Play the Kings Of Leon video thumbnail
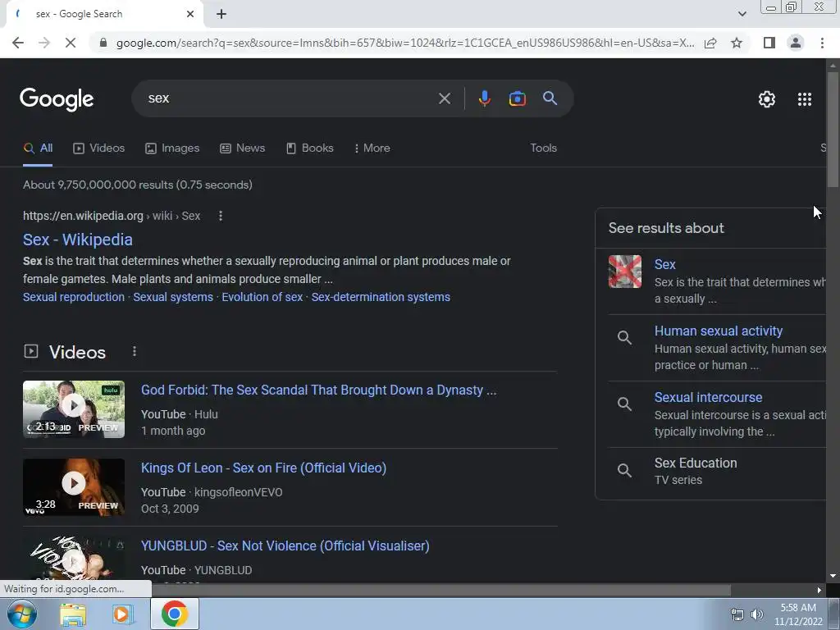Viewport: 840px width, 630px height. point(73,487)
